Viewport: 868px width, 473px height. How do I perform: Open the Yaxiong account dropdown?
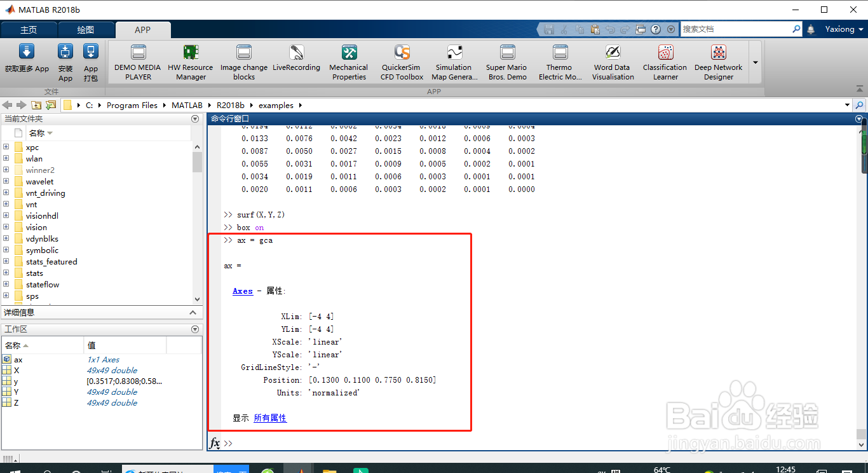[x=844, y=29]
